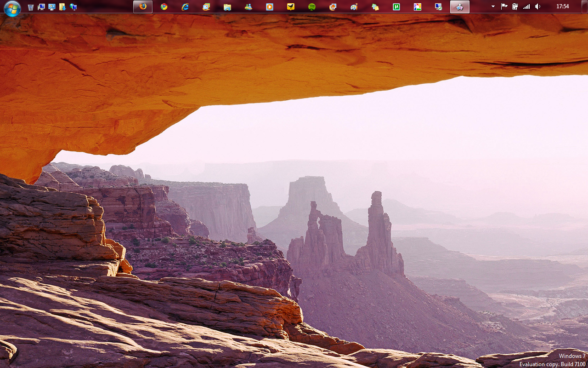Screen dimensions: 588x368
Task: Open the Network quick launch icon
Action: coord(73,7)
